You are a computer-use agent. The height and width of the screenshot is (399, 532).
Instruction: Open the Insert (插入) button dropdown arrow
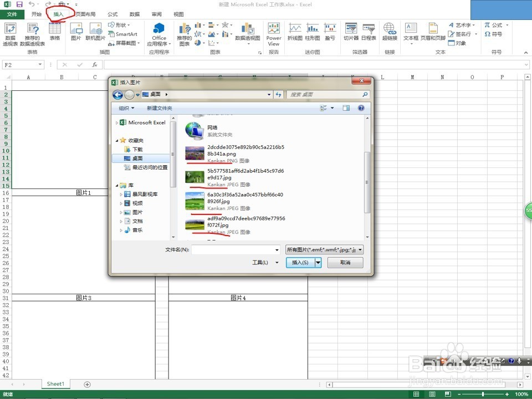point(318,262)
